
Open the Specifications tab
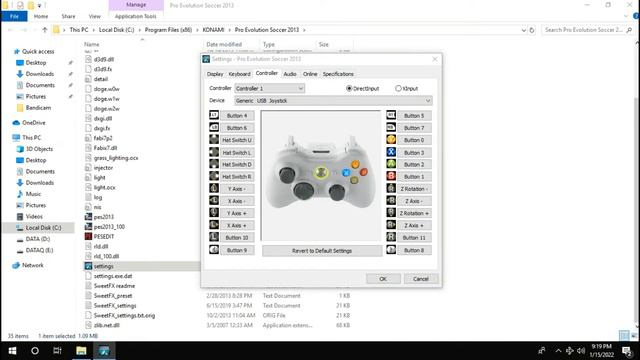coord(338,74)
